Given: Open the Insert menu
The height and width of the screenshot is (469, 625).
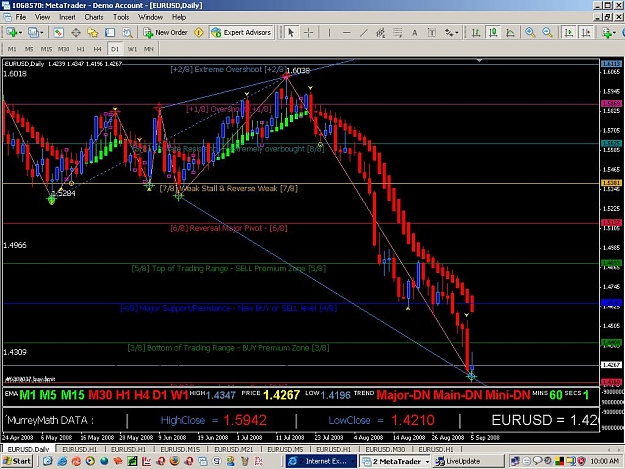Looking at the screenshot, I should tap(67, 17).
